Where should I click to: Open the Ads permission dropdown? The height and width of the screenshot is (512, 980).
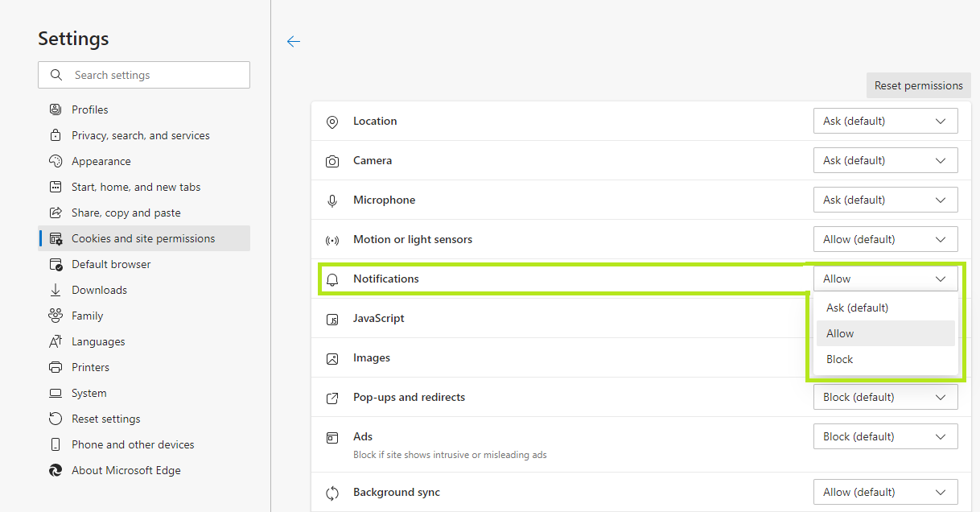coord(885,436)
